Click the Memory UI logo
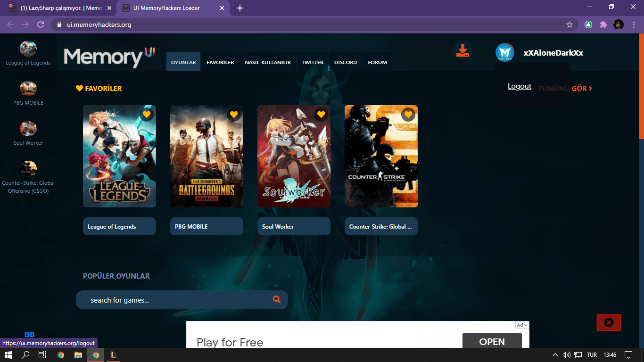644x362 pixels. click(109, 57)
